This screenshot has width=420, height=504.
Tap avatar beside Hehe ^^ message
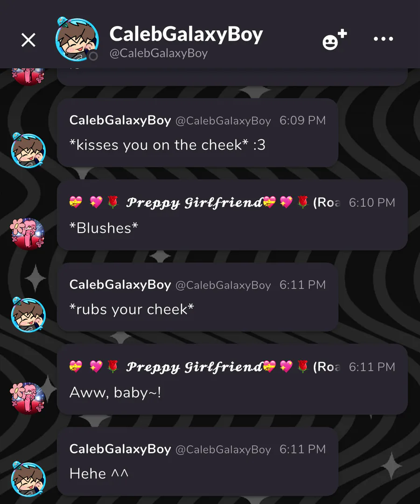pos(28,479)
